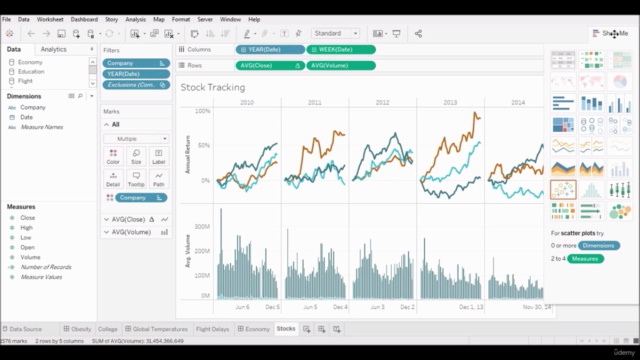Swap rows and columns icon
Viewport: 640px width, 360px height.
click(195, 34)
